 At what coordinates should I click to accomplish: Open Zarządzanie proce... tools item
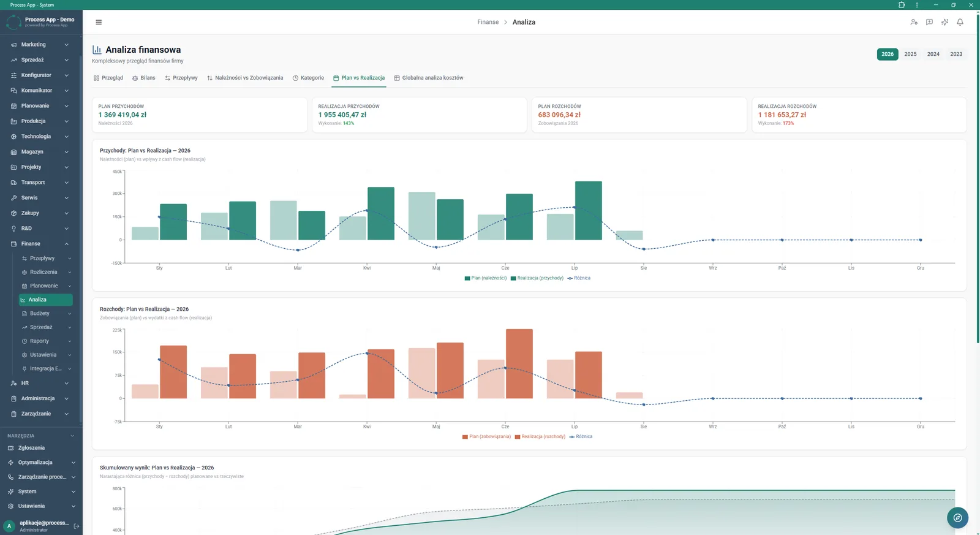[42, 477]
